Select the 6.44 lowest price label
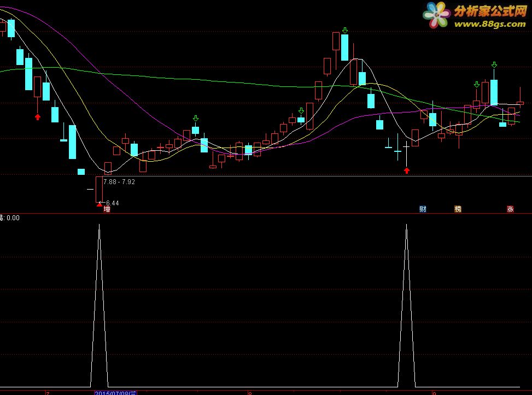The width and height of the screenshot is (532, 395). coord(112,203)
